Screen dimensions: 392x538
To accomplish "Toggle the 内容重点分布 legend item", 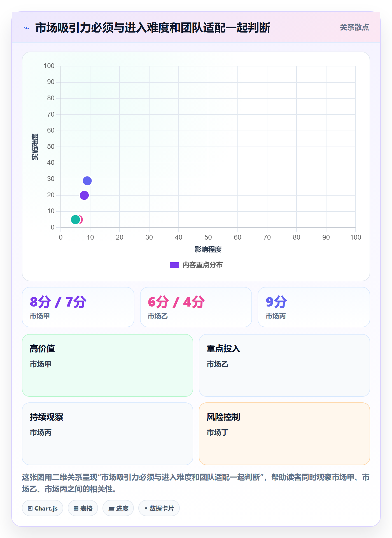I will 196,265.
